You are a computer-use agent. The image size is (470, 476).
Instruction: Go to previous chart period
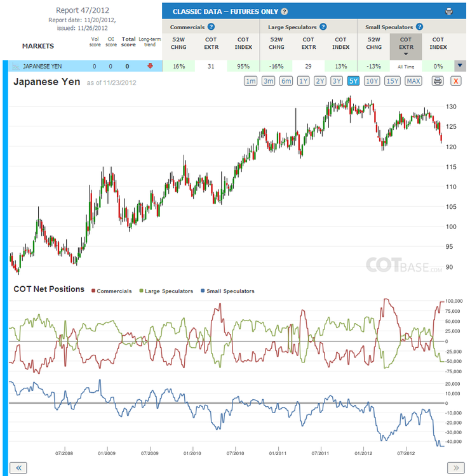(18, 468)
